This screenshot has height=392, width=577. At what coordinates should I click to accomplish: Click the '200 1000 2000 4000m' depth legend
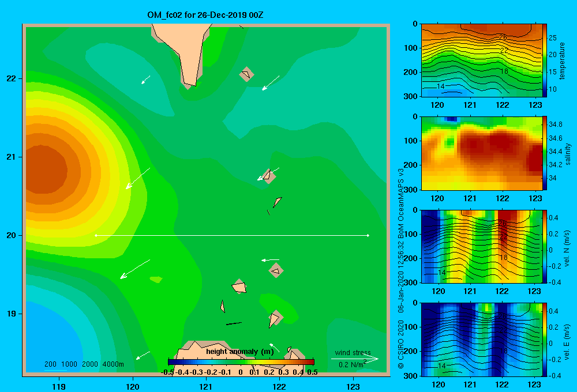(84, 364)
